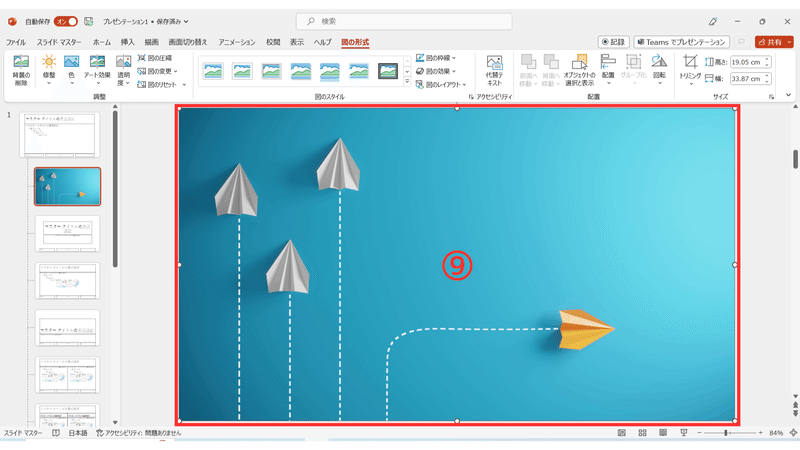The image size is (800, 450).
Task: Open the ヘルプ tab
Action: 322,42
